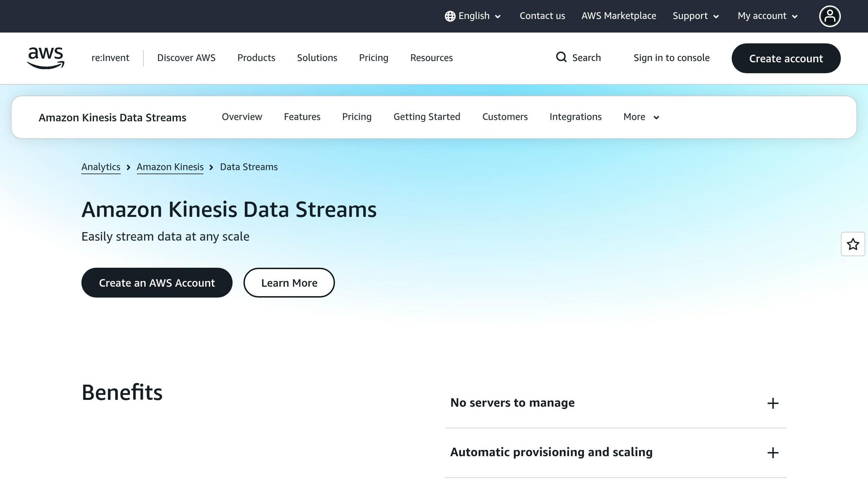868x488 pixels.
Task: Click the Data Streams breadcrumb text
Action: pyautogui.click(x=249, y=167)
